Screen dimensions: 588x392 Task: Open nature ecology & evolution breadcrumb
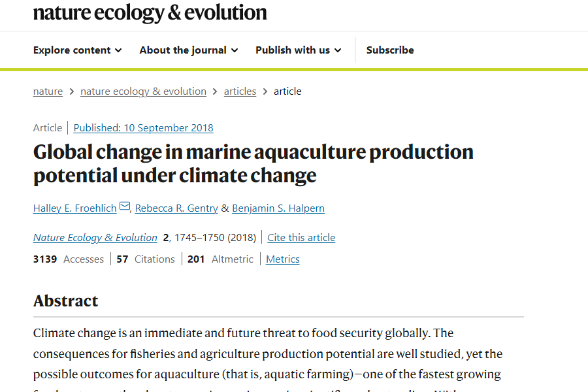click(x=143, y=91)
